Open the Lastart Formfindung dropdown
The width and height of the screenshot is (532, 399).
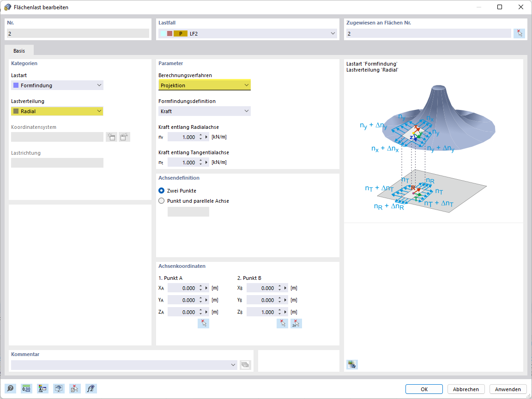[x=57, y=85]
